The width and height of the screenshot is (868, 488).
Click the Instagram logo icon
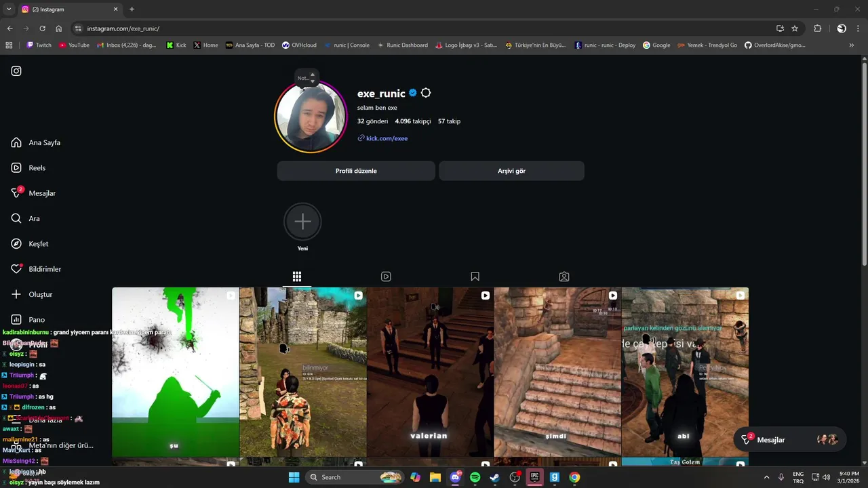coord(16,70)
